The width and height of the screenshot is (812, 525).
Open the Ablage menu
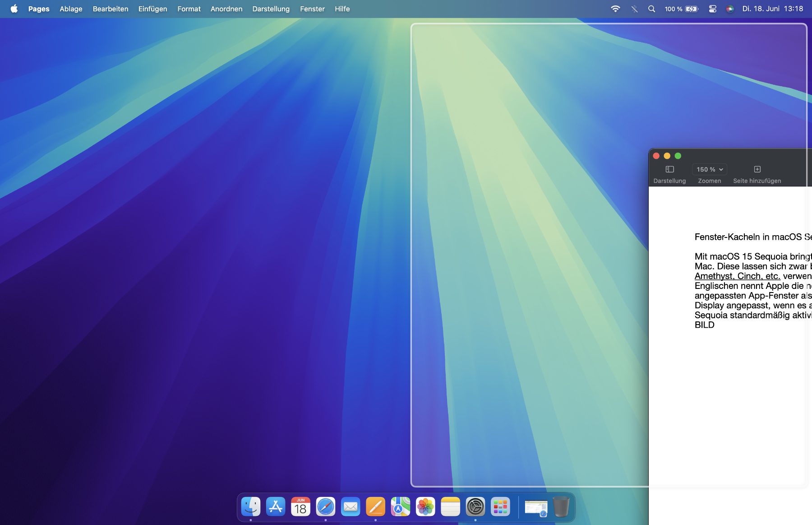click(71, 9)
